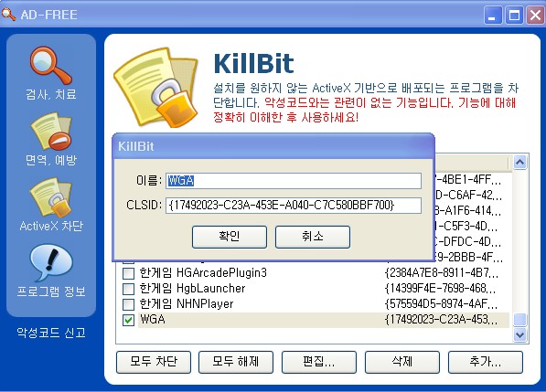546x392 pixels.
Task: Maximize the AD-FREE window
Action: coord(514,15)
